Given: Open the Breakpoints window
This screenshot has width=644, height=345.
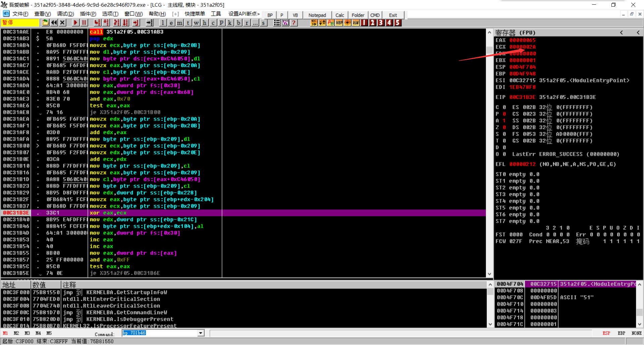Looking at the screenshot, I should click(238, 23).
